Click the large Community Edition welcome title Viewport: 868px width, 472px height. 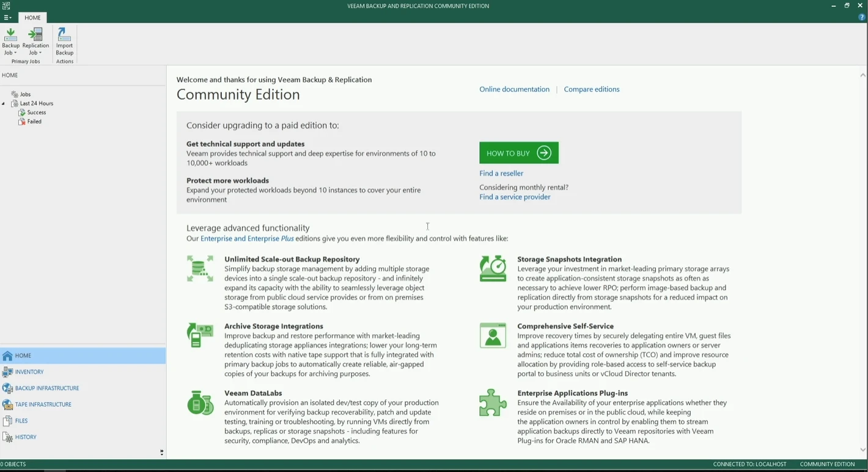(238, 95)
